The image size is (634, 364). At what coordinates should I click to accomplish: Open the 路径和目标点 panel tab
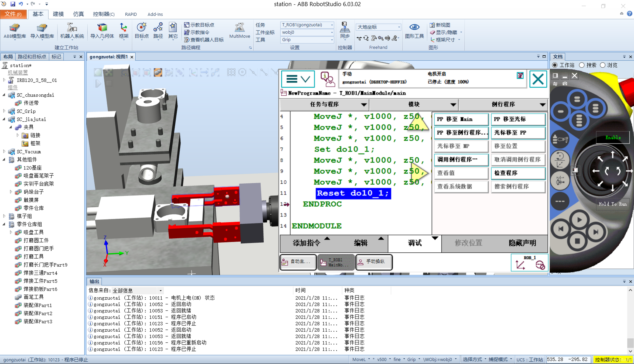pyautogui.click(x=32, y=57)
